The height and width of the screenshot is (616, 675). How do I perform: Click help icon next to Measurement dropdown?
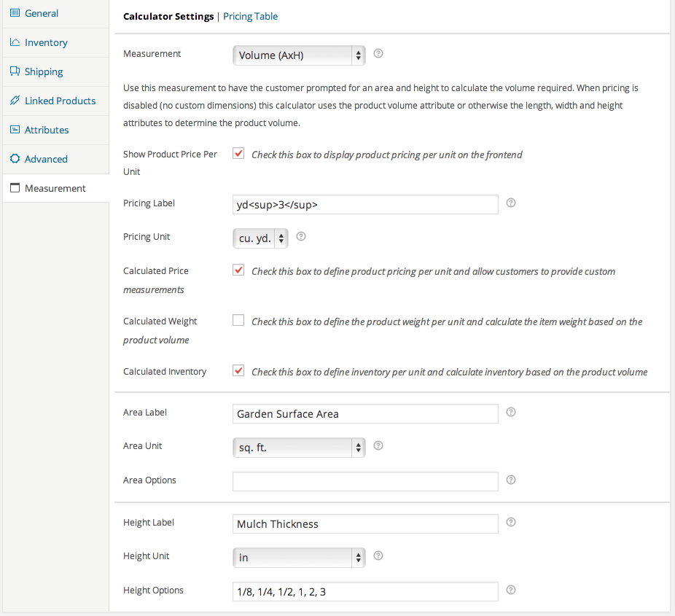[378, 54]
